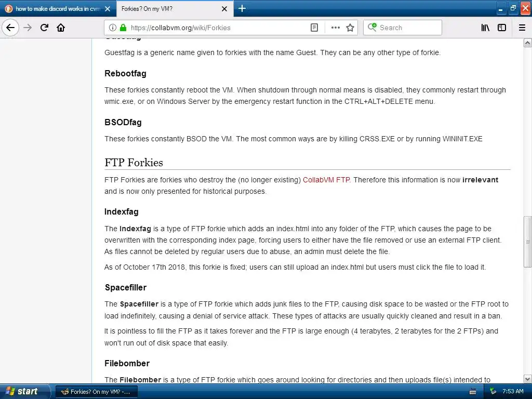This screenshot has height=399, width=532.
Task: Click the search engine magnifier icon
Action: 372,28
